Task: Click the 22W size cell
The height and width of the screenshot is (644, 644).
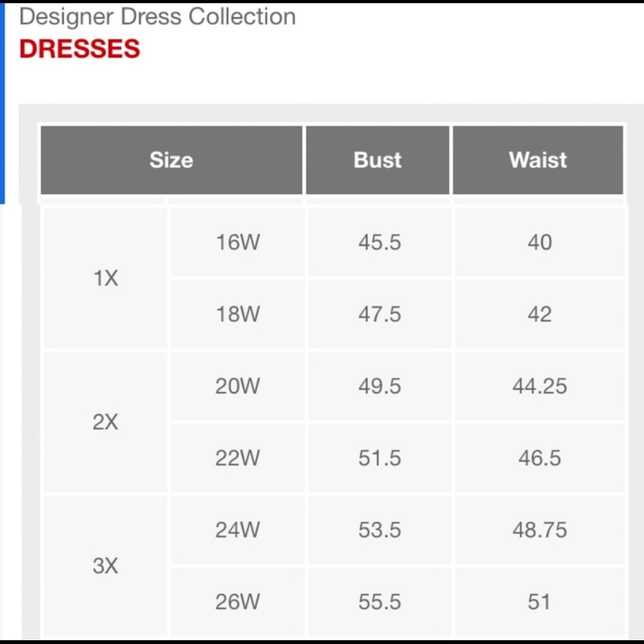Action: click(238, 458)
